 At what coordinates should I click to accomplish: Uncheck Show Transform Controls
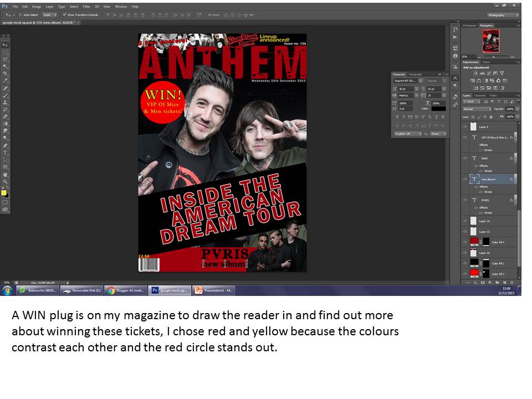point(64,15)
